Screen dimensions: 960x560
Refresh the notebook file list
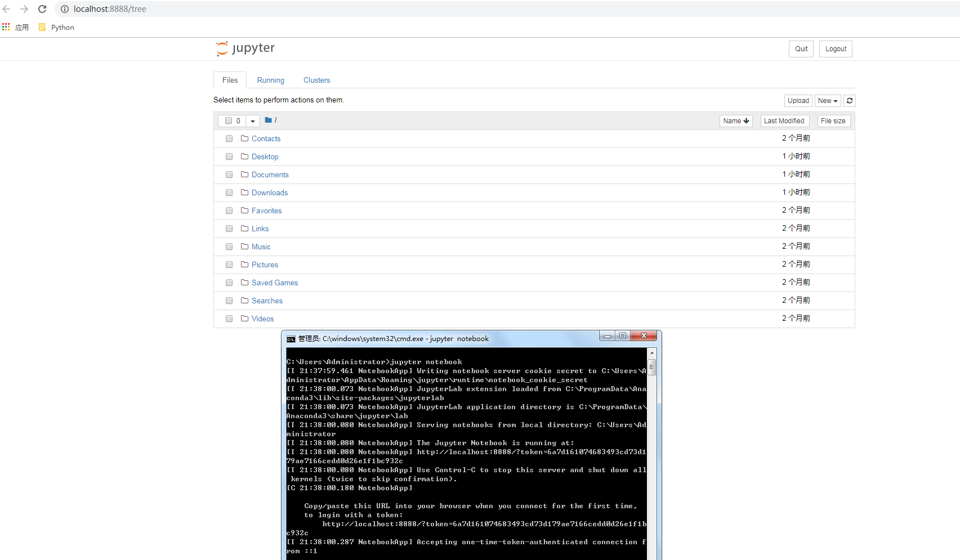(x=850, y=101)
